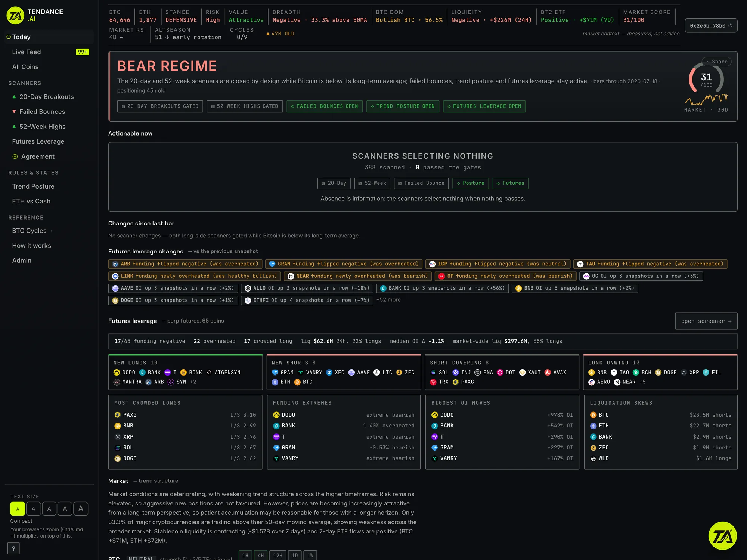Click the wallet address 0x2e3b…78b0 button
The width and height of the screenshot is (747, 560).
(711, 26)
